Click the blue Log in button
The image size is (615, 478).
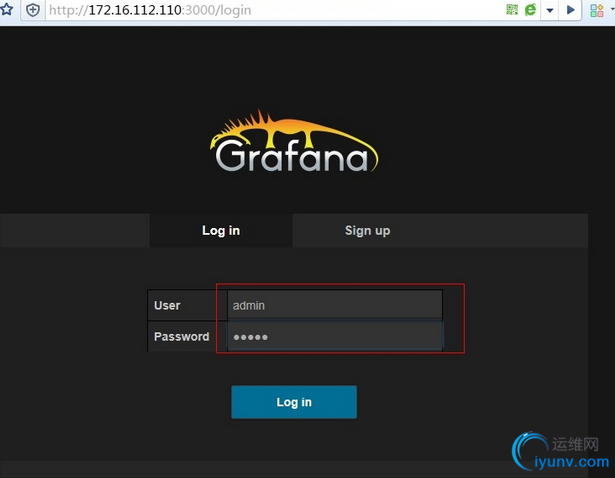tap(294, 402)
